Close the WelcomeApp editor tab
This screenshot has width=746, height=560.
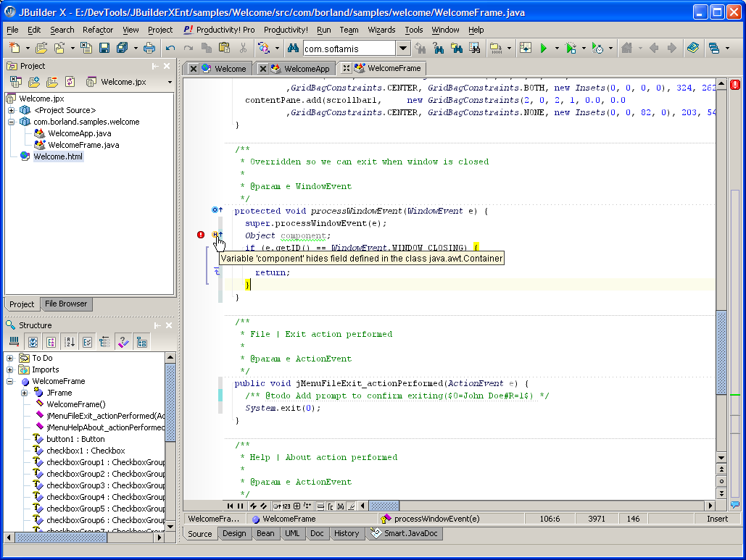[262, 69]
